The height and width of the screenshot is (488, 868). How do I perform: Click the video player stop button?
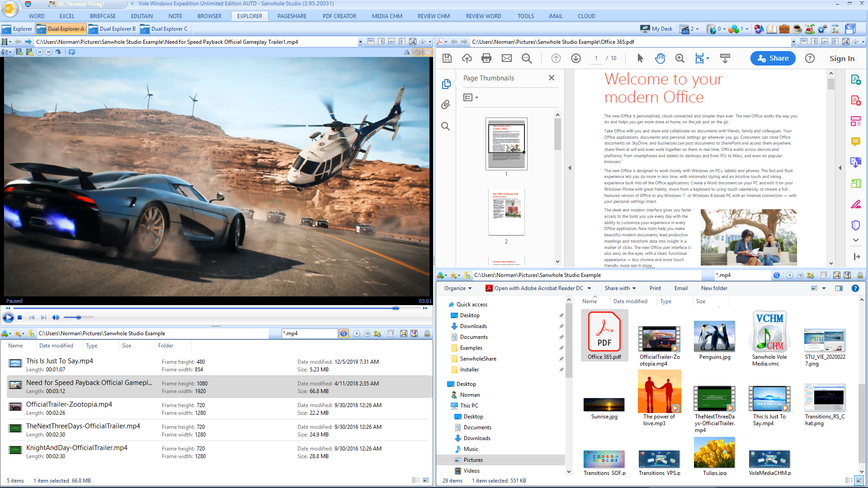coord(20,318)
